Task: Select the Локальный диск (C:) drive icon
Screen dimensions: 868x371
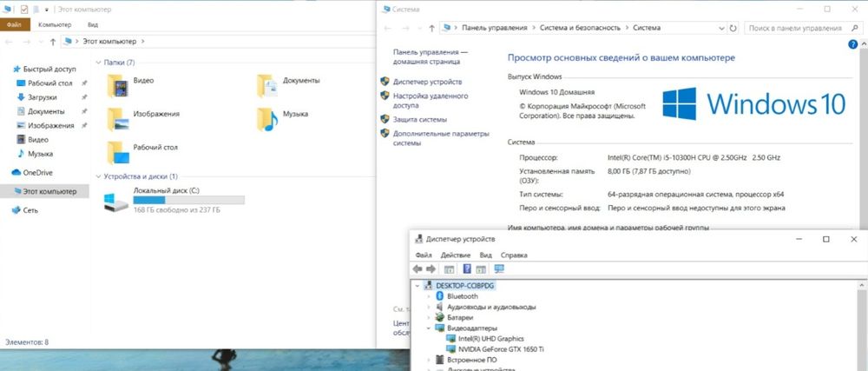Action: pos(116,202)
